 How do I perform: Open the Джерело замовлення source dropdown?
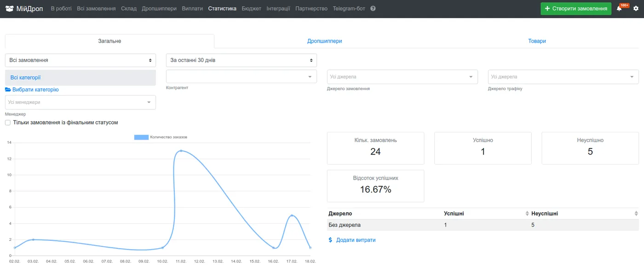point(402,77)
